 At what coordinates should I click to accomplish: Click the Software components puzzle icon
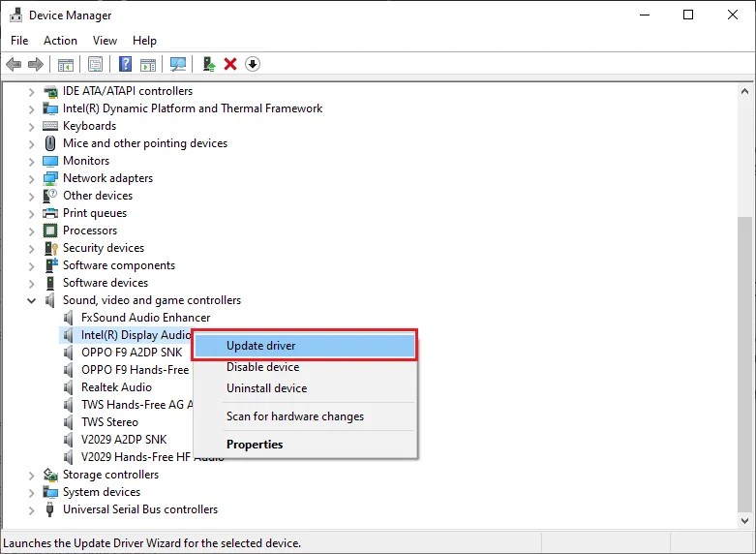(x=50, y=265)
